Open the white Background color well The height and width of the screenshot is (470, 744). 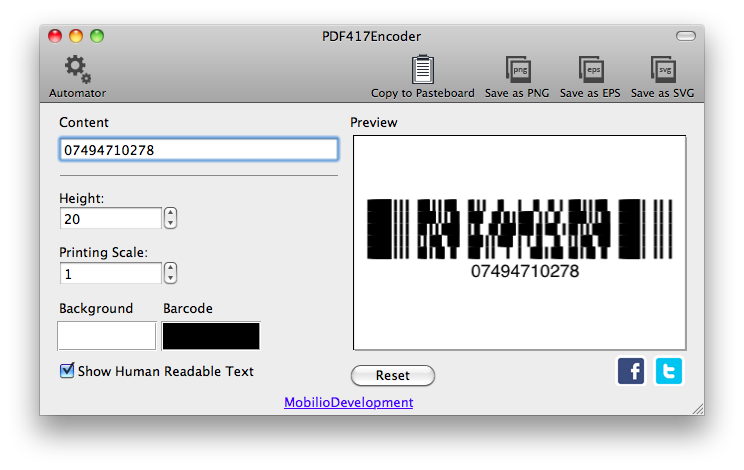pyautogui.click(x=107, y=336)
